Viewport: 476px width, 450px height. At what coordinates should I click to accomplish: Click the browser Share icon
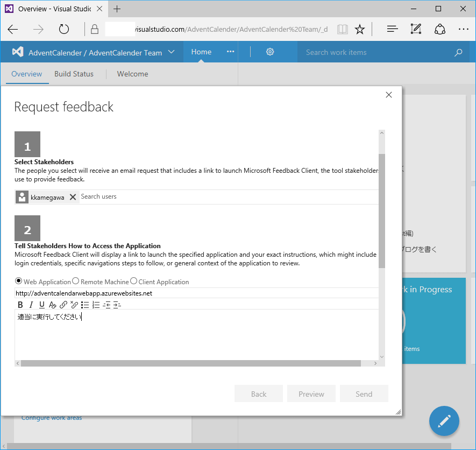pyautogui.click(x=439, y=30)
